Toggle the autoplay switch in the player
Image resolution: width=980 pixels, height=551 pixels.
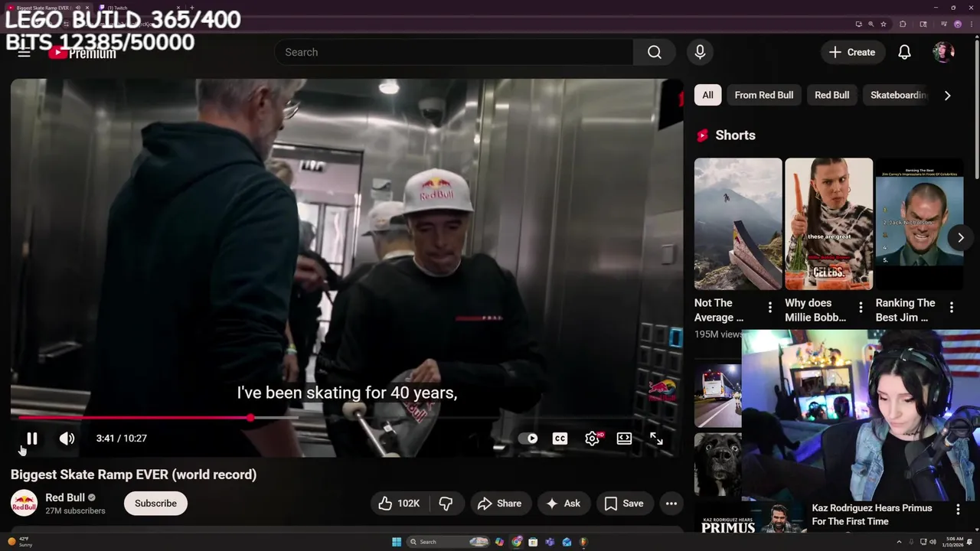click(528, 439)
